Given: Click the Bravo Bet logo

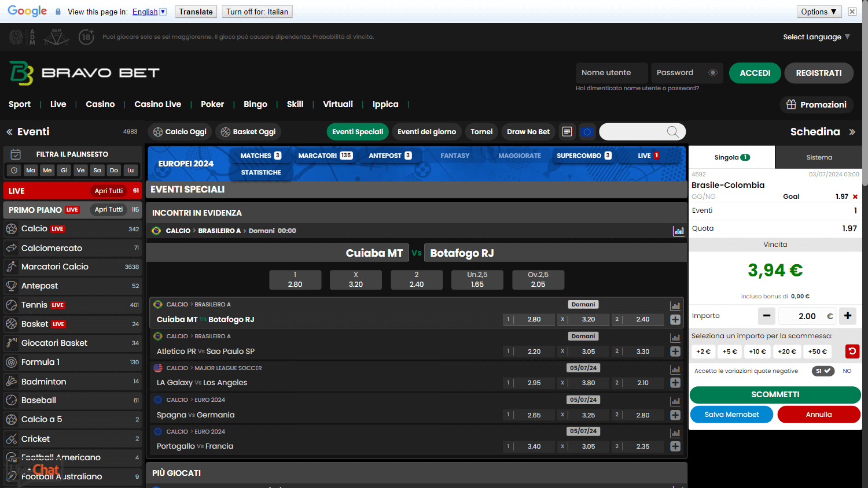Looking at the screenshot, I should pos(84,73).
